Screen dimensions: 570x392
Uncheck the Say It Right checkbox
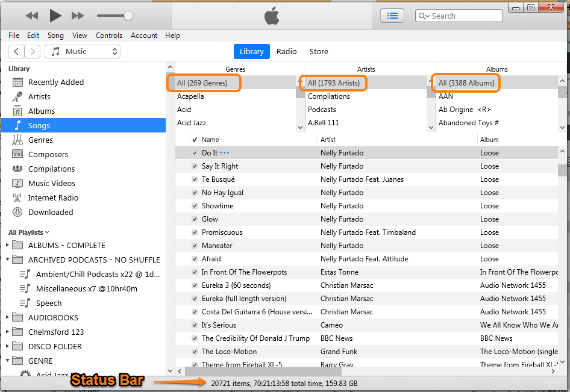[195, 166]
